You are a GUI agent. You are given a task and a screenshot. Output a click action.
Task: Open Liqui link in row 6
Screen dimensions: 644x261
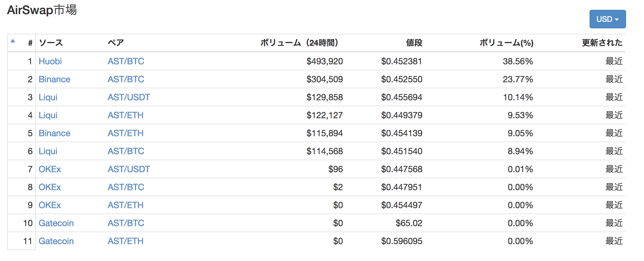(48, 151)
